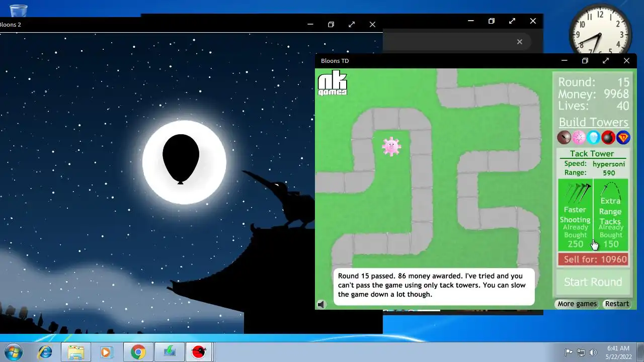Sell the tack tower for 10960
This screenshot has width=644, height=362.
point(593,259)
